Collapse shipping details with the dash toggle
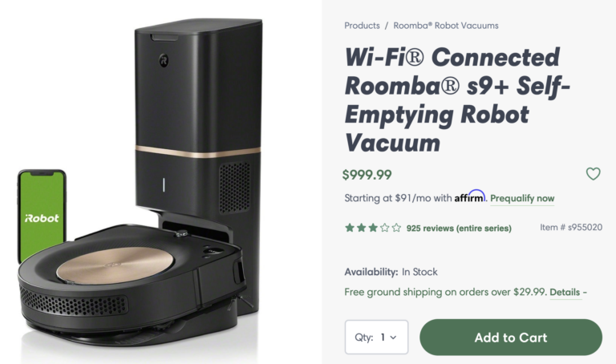This screenshot has width=616, height=364. [585, 292]
